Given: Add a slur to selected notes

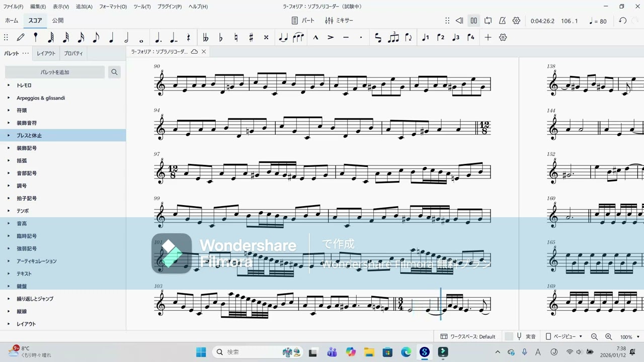Looking at the screenshot, I should click(298, 37).
